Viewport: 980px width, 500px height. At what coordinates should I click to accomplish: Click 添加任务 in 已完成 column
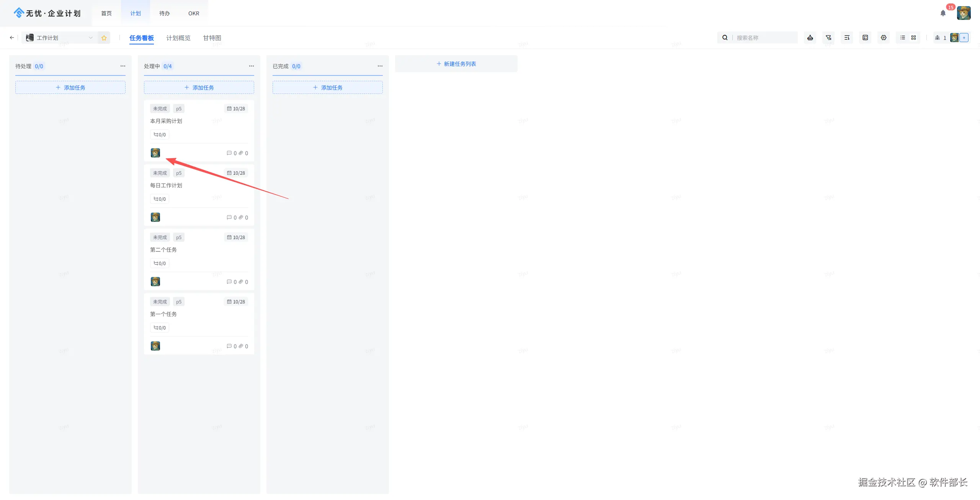pyautogui.click(x=327, y=87)
